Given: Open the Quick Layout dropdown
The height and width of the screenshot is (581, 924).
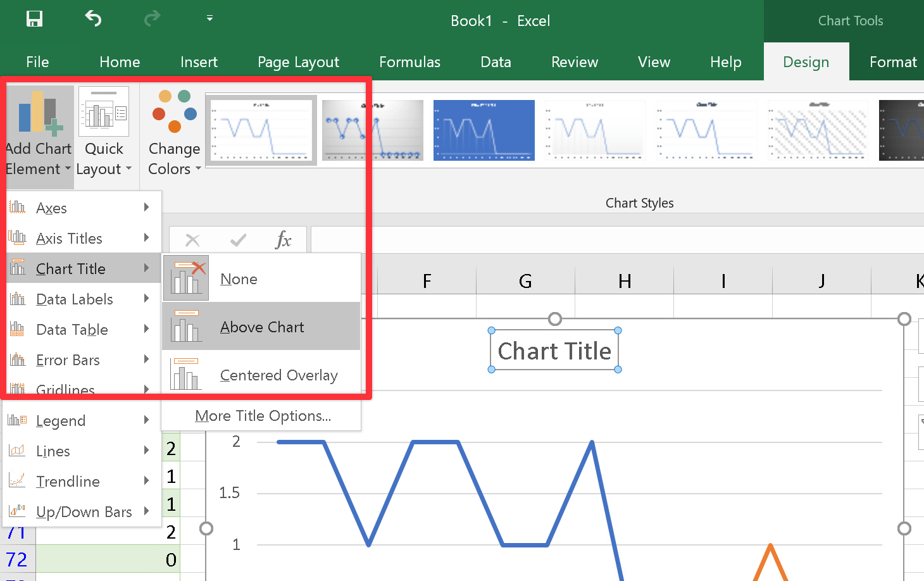Looking at the screenshot, I should (x=104, y=133).
